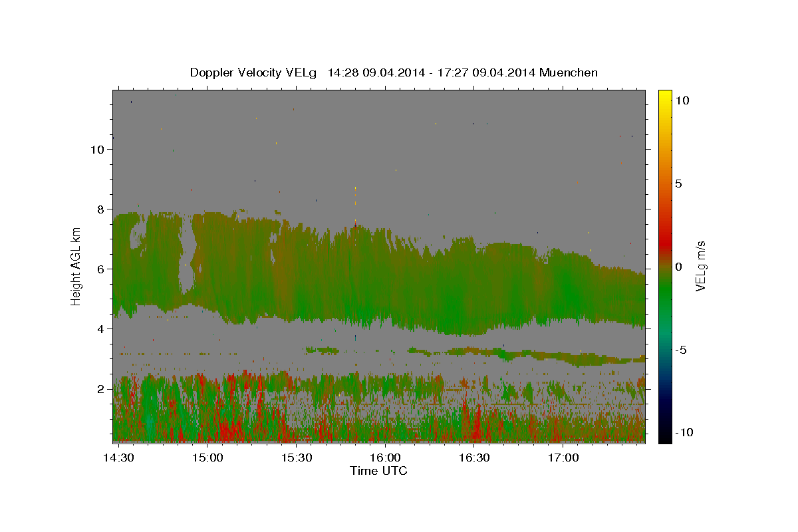Click the height axis tick label 10
Viewport: 798px width, 532px height.
tap(98, 150)
